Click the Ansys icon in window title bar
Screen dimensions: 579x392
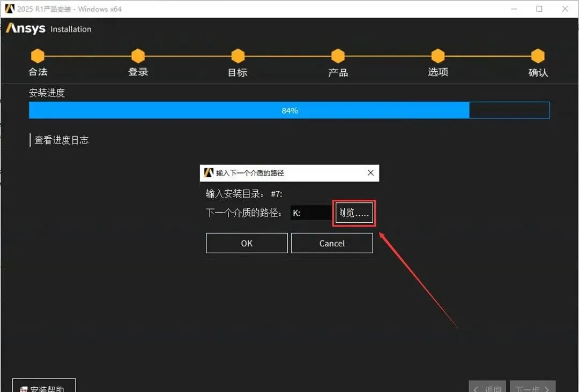(10, 9)
